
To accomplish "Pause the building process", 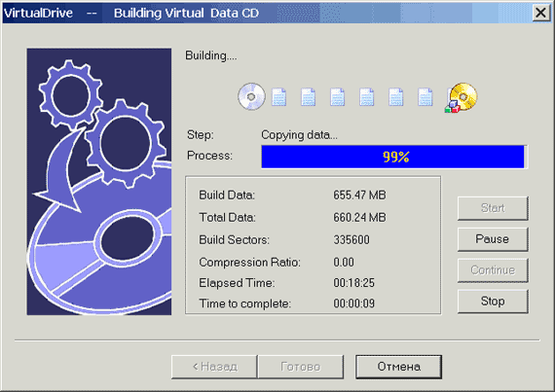I will click(493, 239).
